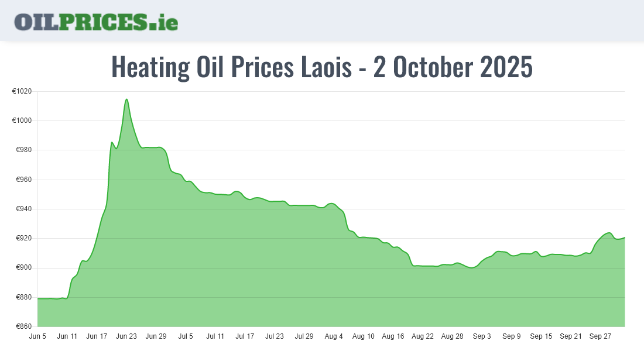Select the Jul 5 x-axis label
Screen dimensions: 644x351
pos(186,336)
